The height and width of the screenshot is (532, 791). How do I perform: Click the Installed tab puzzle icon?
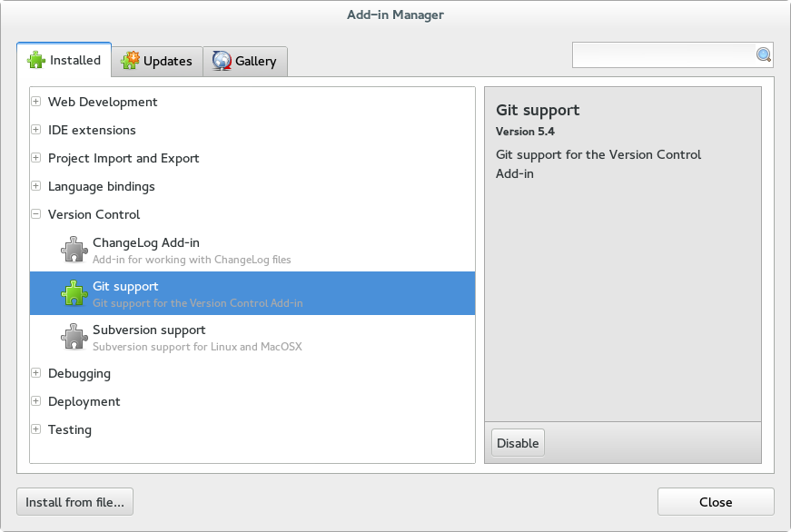(36, 60)
